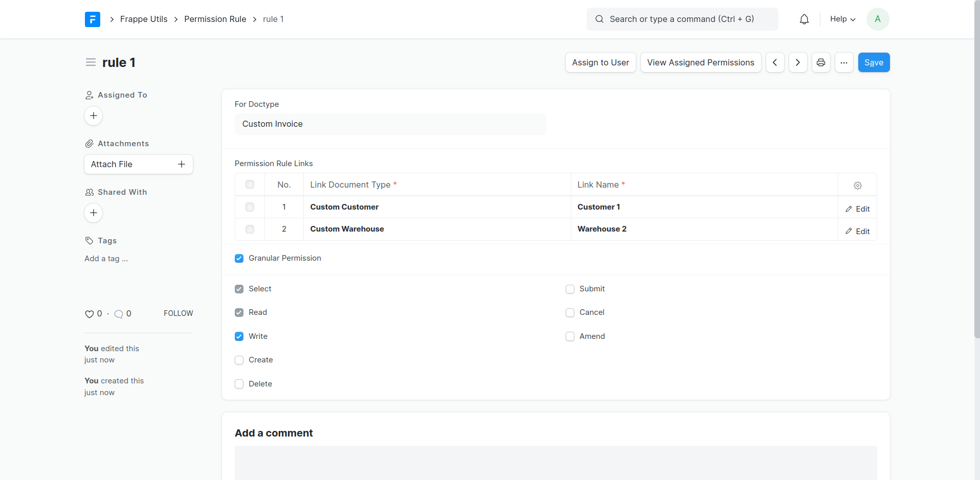This screenshot has height=480, width=980.
Task: Navigate to Frappe Utils breadcrumb
Action: [x=144, y=19]
